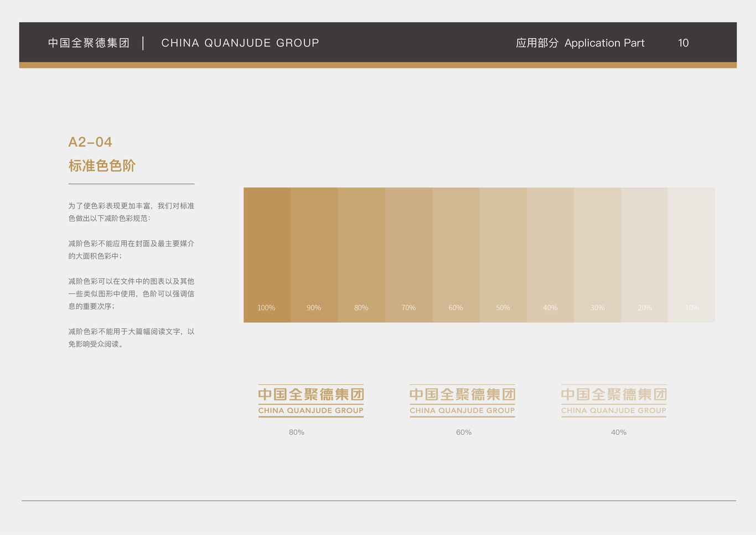The width and height of the screenshot is (756, 535).
Task: Click the 10% tint swatch
Action: coord(692,255)
